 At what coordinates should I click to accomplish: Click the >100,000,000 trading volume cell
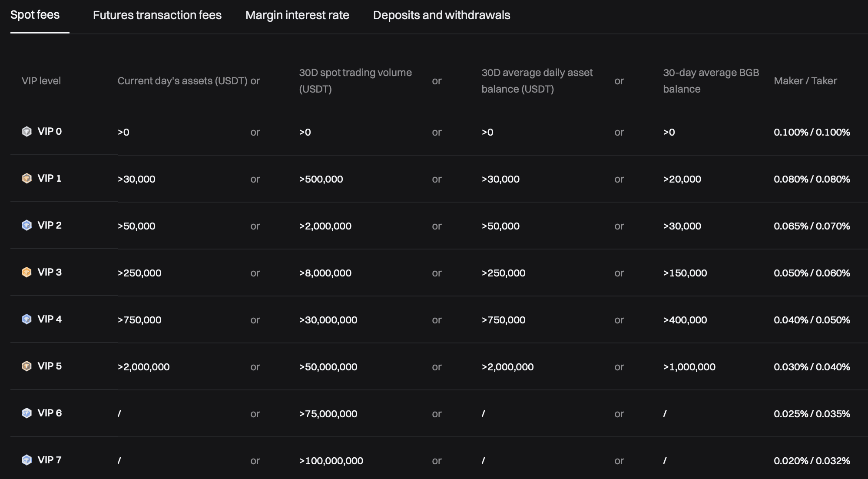[x=331, y=461]
